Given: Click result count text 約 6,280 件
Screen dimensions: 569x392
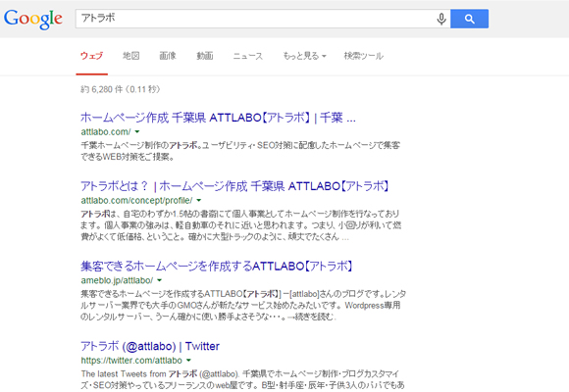Looking at the screenshot, I should (x=120, y=89).
